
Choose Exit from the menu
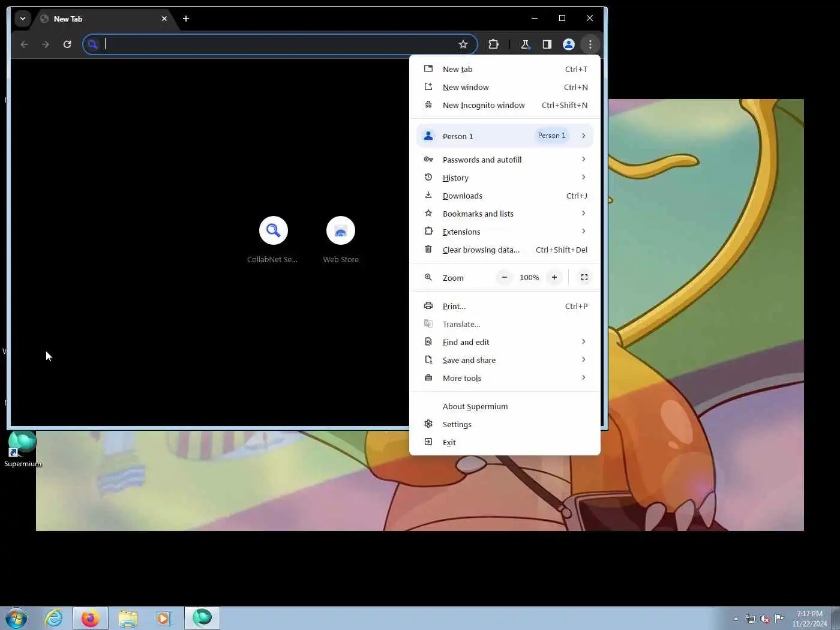(505, 442)
